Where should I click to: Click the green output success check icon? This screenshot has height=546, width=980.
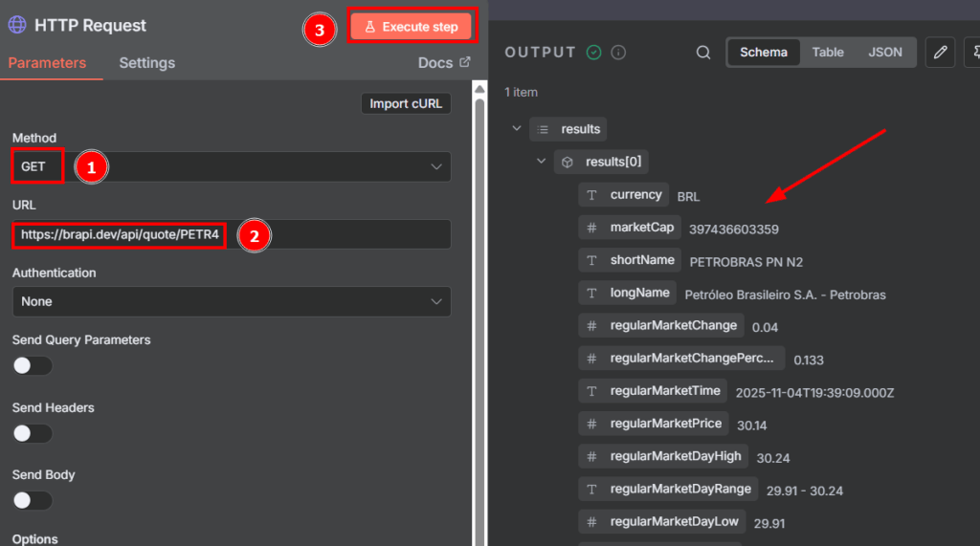coord(593,53)
